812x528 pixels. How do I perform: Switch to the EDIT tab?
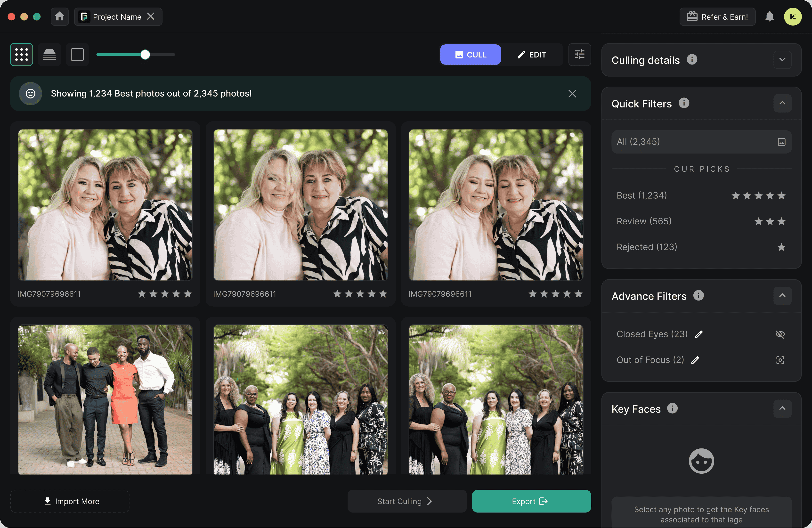[x=532, y=54]
